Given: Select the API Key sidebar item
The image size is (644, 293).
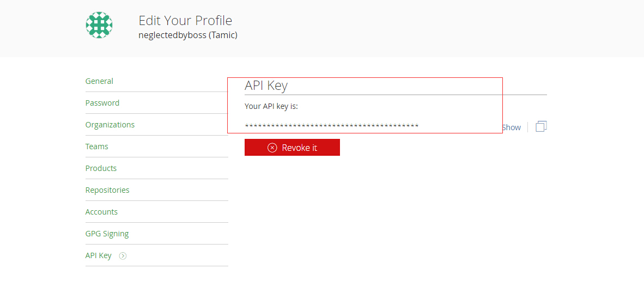Looking at the screenshot, I should (99, 255).
